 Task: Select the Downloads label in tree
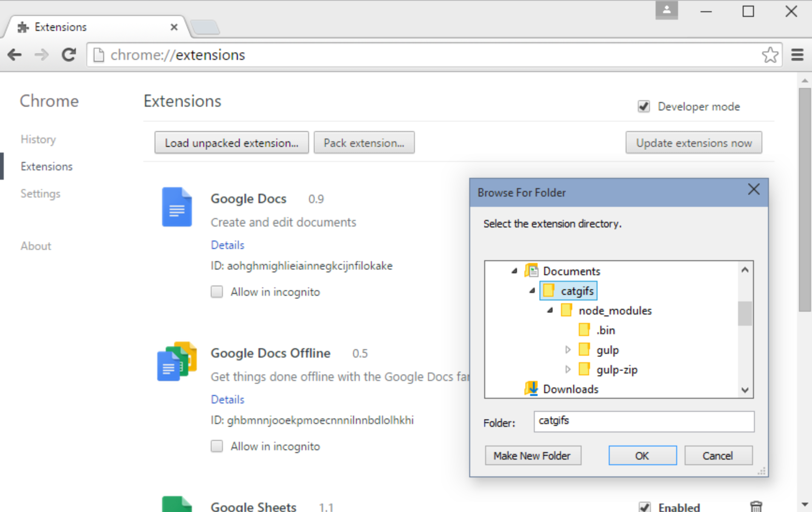(571, 389)
